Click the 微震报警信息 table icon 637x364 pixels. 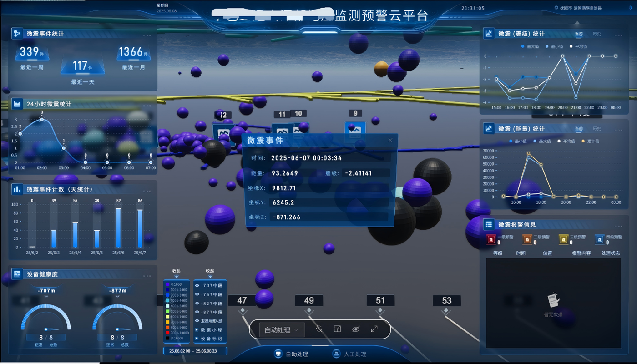click(489, 224)
